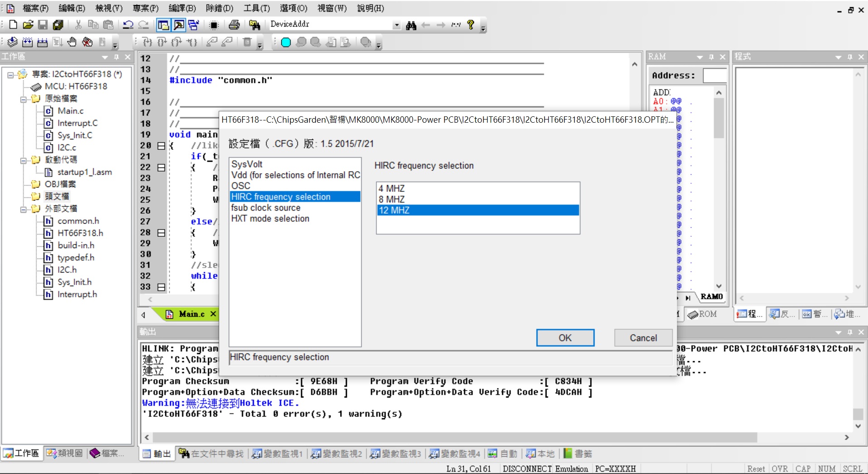
Task: Select HXT mode selection option
Action: tap(295, 218)
